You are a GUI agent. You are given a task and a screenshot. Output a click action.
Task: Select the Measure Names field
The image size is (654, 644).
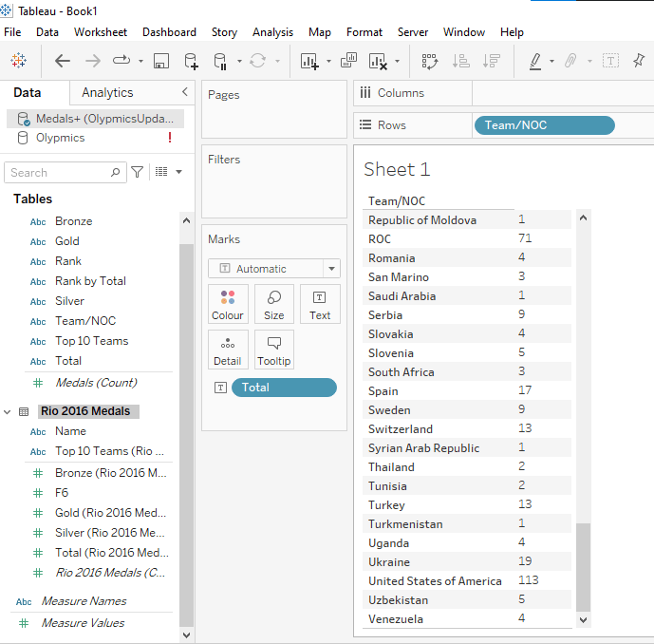click(84, 601)
